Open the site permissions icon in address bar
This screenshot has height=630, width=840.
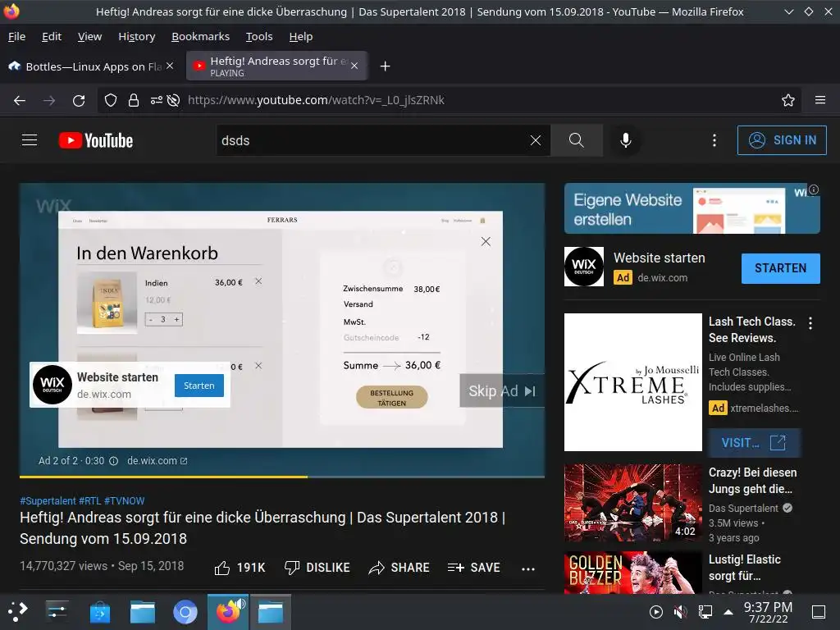coord(157,100)
